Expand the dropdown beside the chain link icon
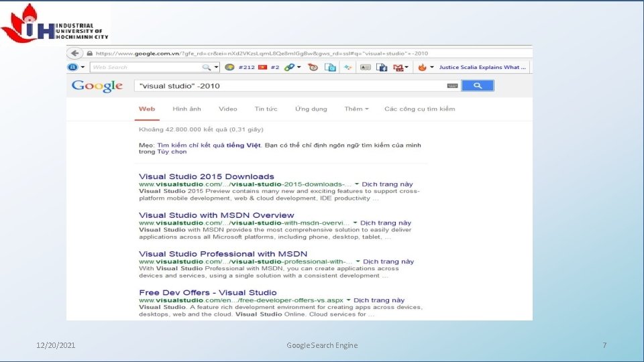The image size is (644, 362). click(x=299, y=67)
